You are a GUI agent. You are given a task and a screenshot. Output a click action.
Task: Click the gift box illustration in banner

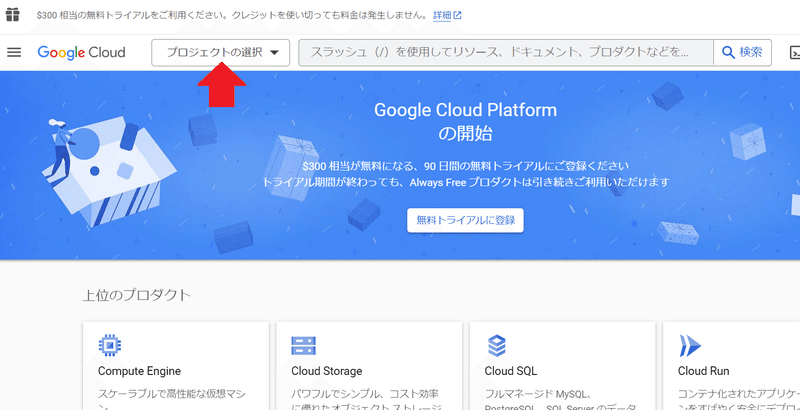111,172
